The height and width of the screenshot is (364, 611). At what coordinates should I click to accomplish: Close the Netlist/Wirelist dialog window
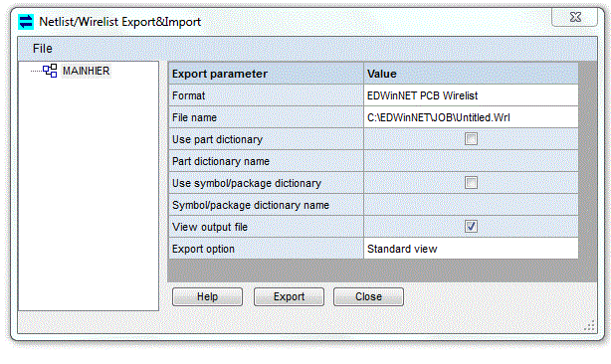coord(575,17)
